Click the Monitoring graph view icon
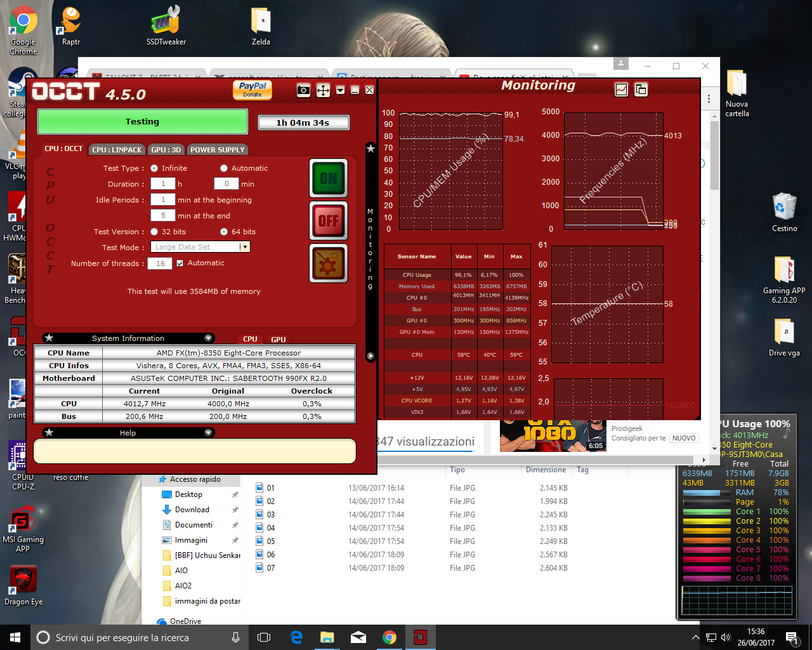 click(x=622, y=90)
